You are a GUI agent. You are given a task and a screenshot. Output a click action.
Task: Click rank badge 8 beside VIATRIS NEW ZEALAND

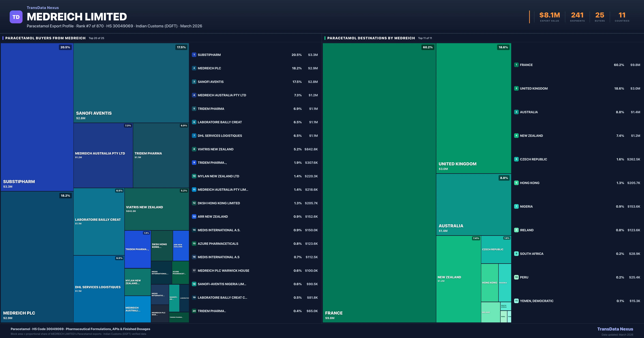(194, 149)
